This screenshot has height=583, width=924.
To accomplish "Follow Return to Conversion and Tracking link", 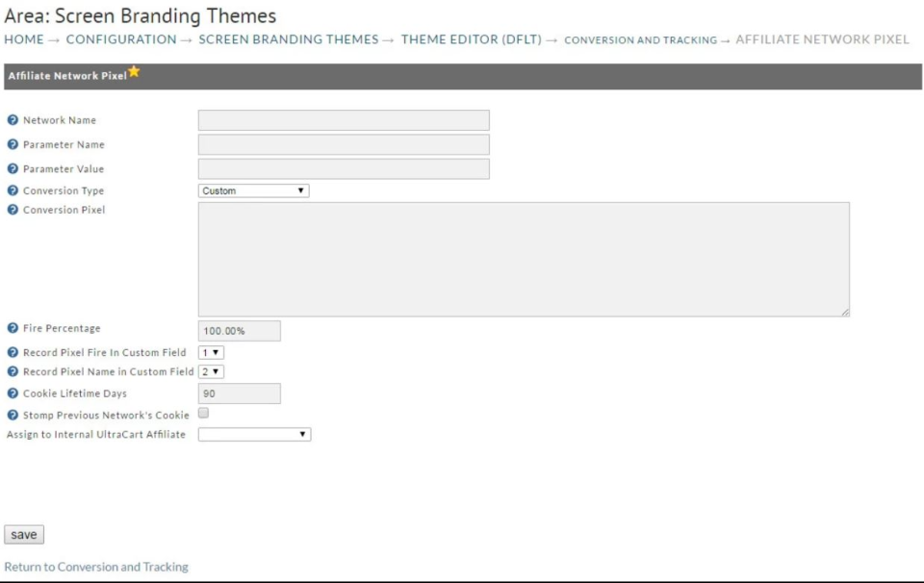I will pos(96,567).
